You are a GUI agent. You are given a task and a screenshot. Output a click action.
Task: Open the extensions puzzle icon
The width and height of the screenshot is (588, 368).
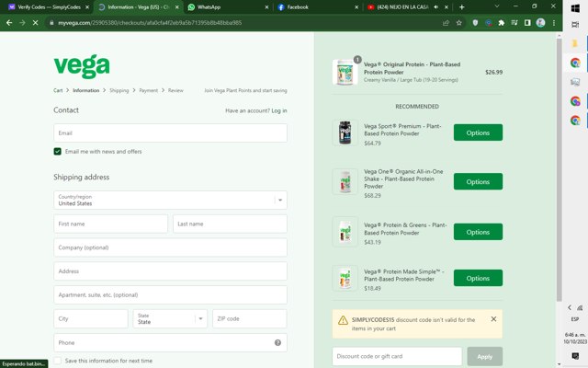pyautogui.click(x=502, y=23)
